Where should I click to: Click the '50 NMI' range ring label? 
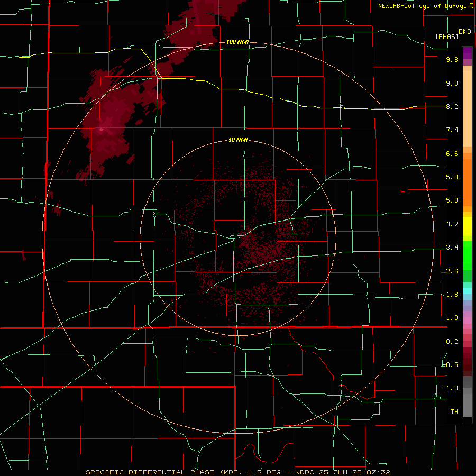[238, 140]
